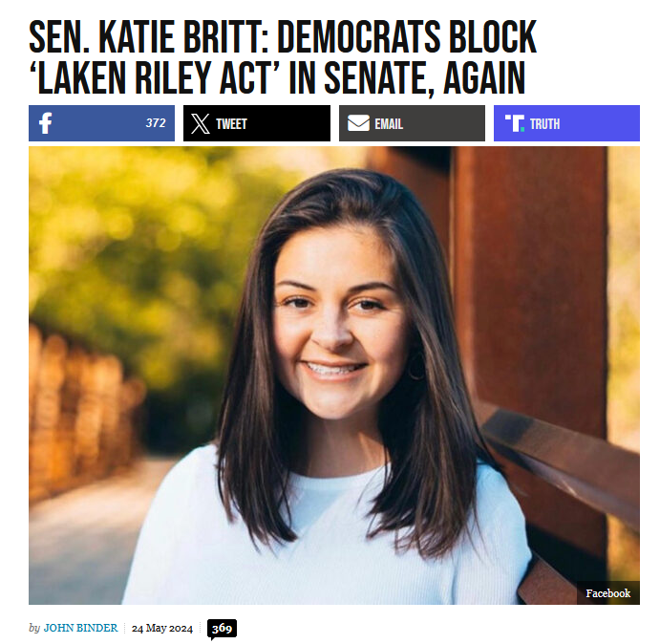Click the Truth Social 'T' logo icon
The height and width of the screenshot is (644, 660).
click(x=515, y=123)
